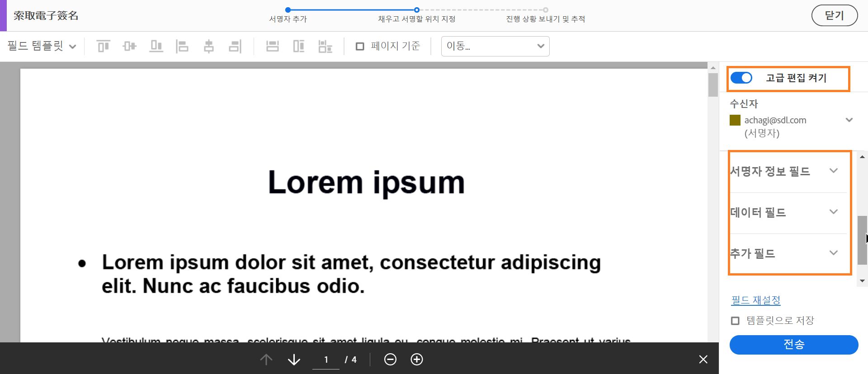Click the document vertical scrollbar thumb
The image size is (868, 374).
pyautogui.click(x=713, y=84)
